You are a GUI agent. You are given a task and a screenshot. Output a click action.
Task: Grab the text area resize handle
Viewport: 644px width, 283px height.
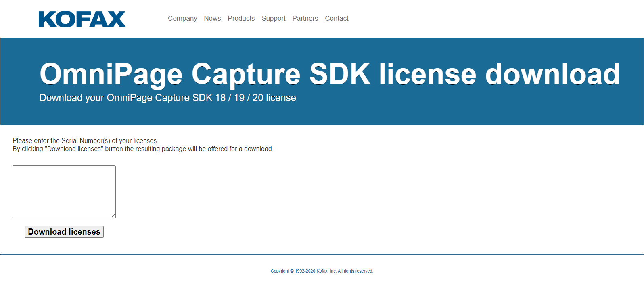pos(113,216)
